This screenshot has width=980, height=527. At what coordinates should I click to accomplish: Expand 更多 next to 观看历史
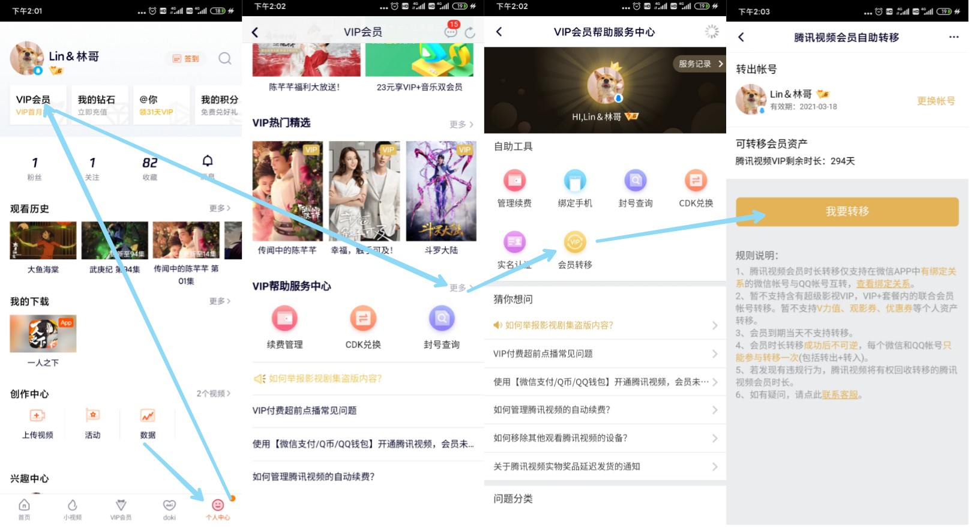[x=220, y=208]
